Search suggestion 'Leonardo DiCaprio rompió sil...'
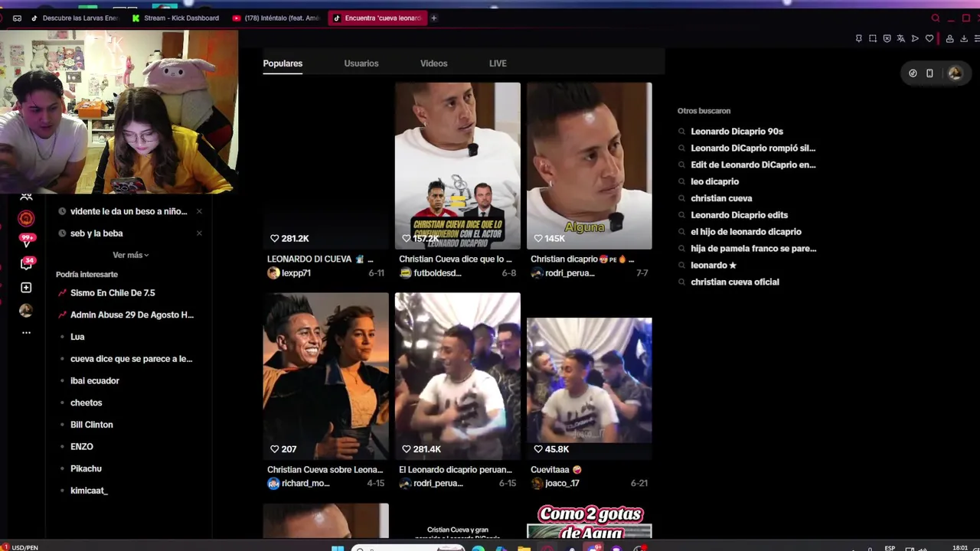The width and height of the screenshot is (980, 551). click(753, 148)
